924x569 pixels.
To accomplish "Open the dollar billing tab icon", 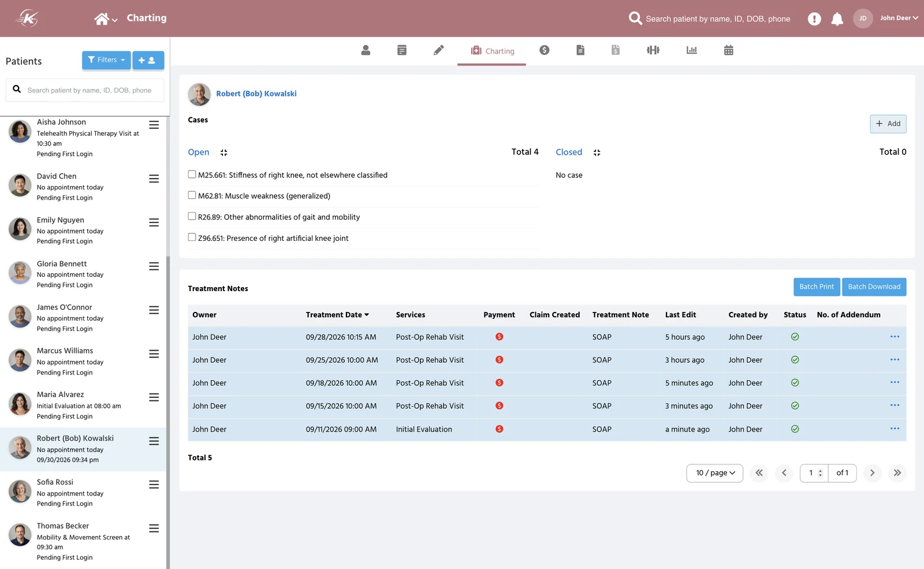I will pyautogui.click(x=545, y=50).
